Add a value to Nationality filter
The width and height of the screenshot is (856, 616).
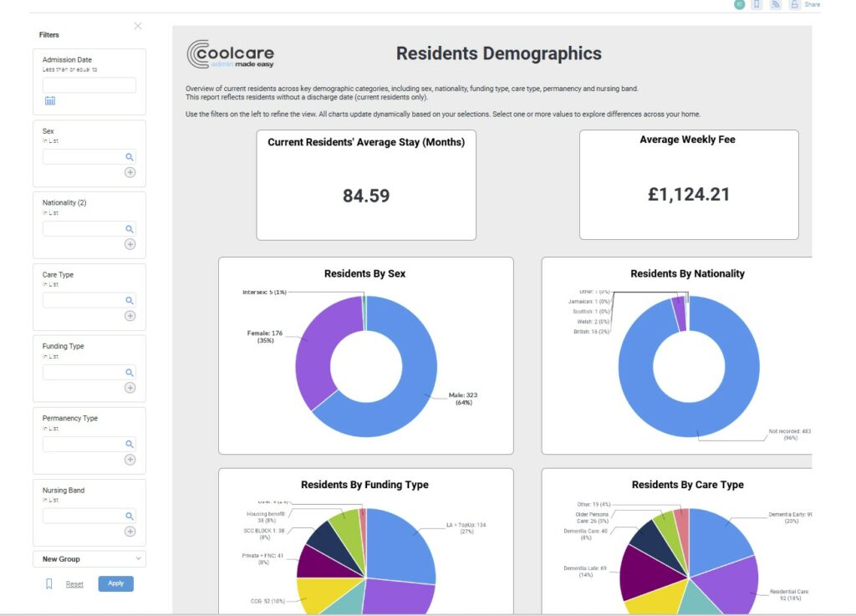pos(130,244)
